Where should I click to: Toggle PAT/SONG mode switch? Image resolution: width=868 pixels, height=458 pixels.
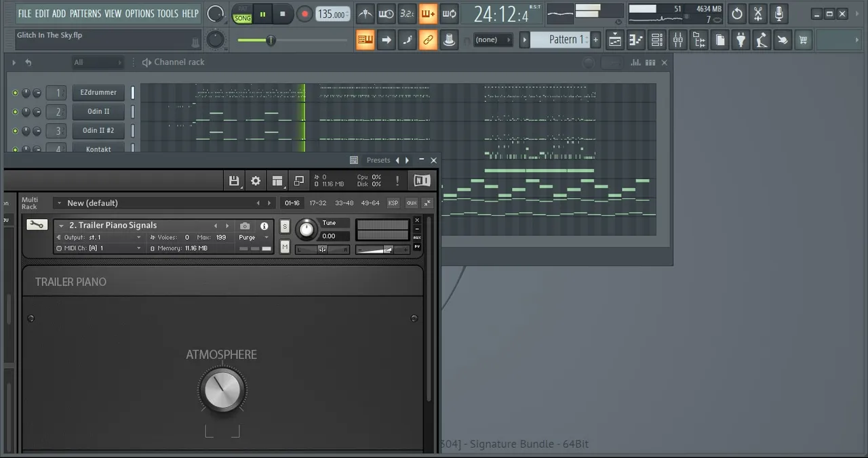tap(242, 14)
